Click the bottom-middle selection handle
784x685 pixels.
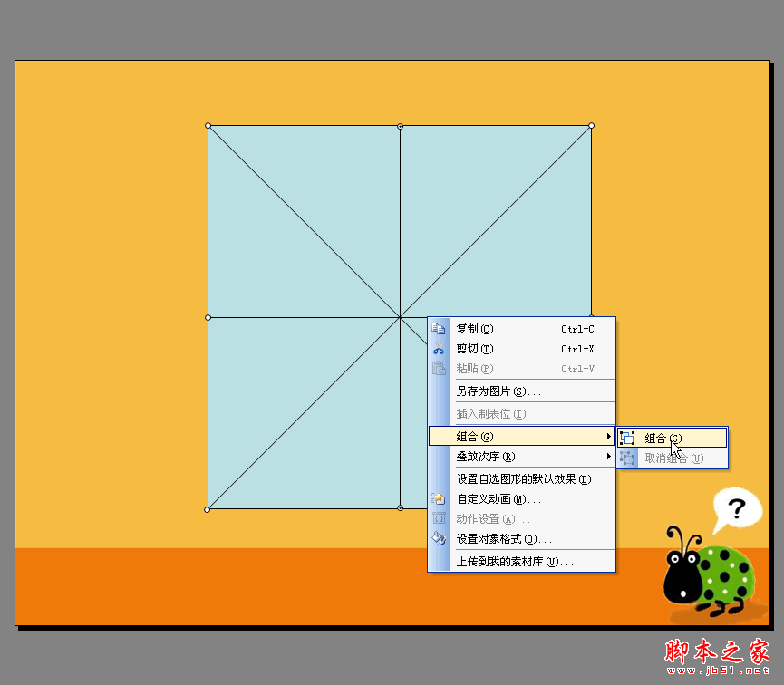(400, 508)
